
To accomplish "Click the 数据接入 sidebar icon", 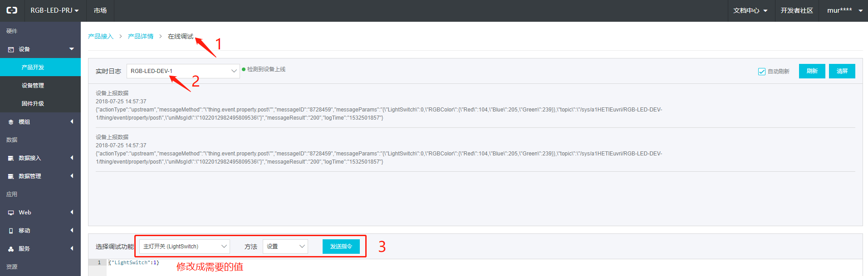I will click(11, 158).
